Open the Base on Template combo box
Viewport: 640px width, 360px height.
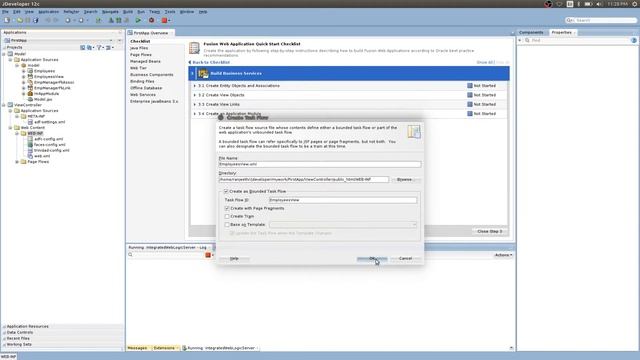point(343,224)
